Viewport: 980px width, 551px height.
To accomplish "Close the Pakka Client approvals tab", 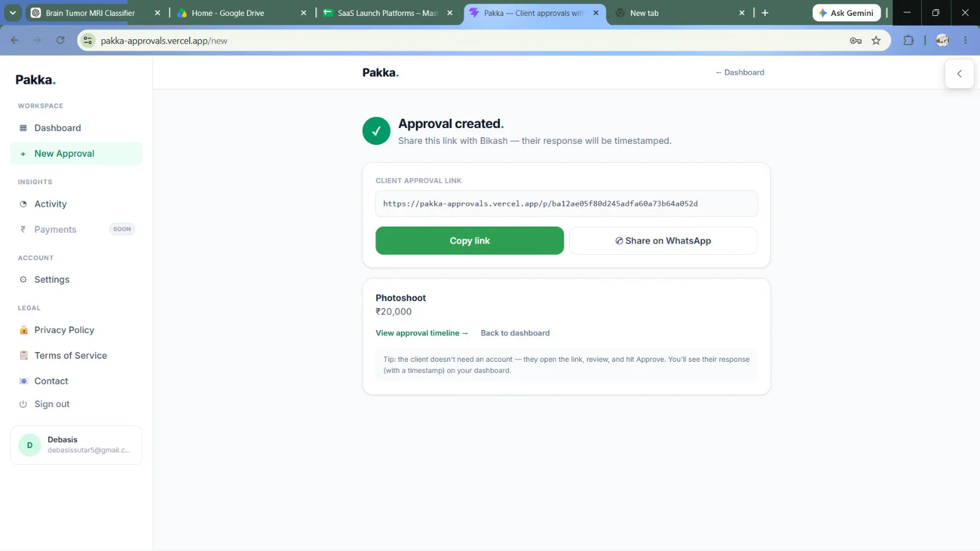I will (x=596, y=13).
